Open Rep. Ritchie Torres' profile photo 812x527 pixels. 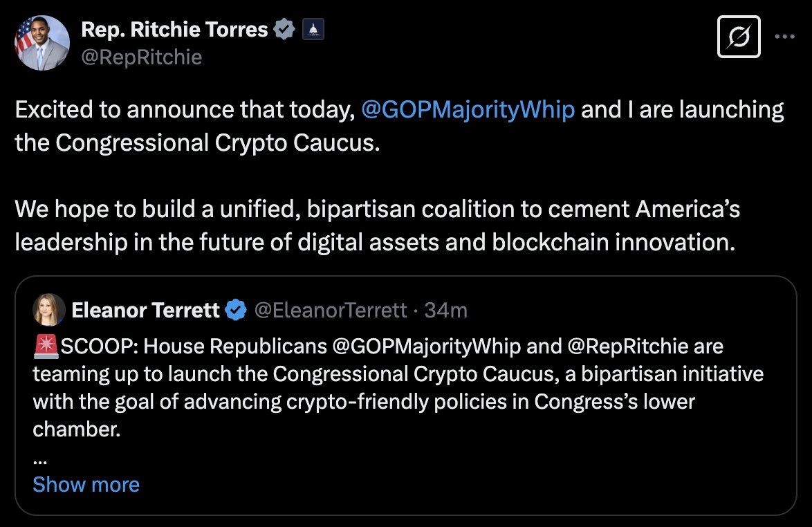tap(42, 43)
